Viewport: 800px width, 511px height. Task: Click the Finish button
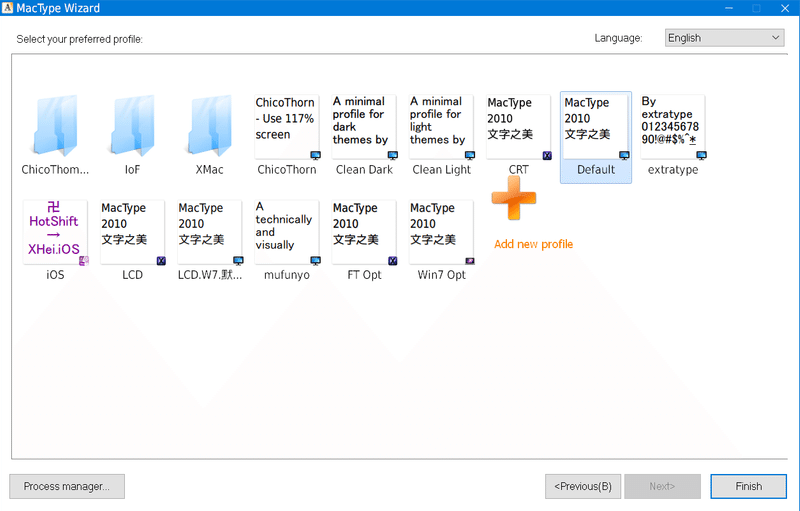point(748,487)
